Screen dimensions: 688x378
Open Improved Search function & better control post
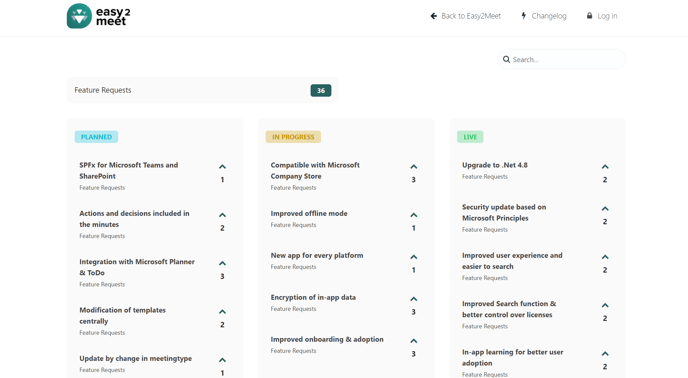[x=509, y=309]
